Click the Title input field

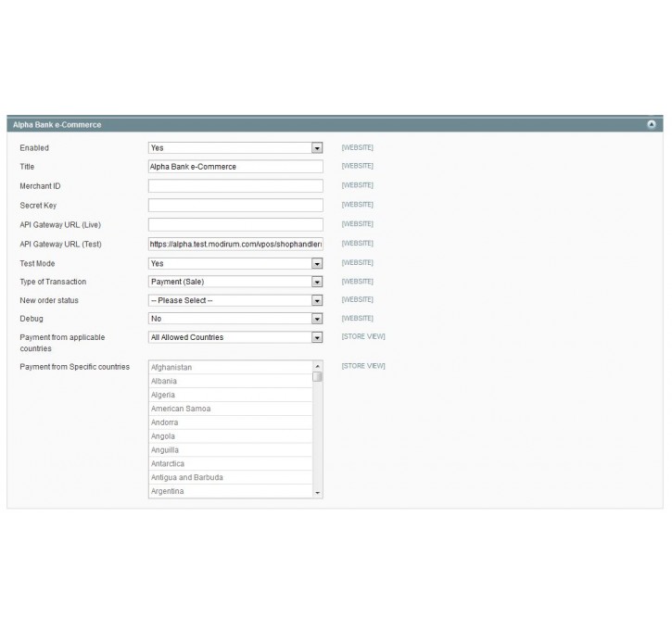tap(235, 167)
